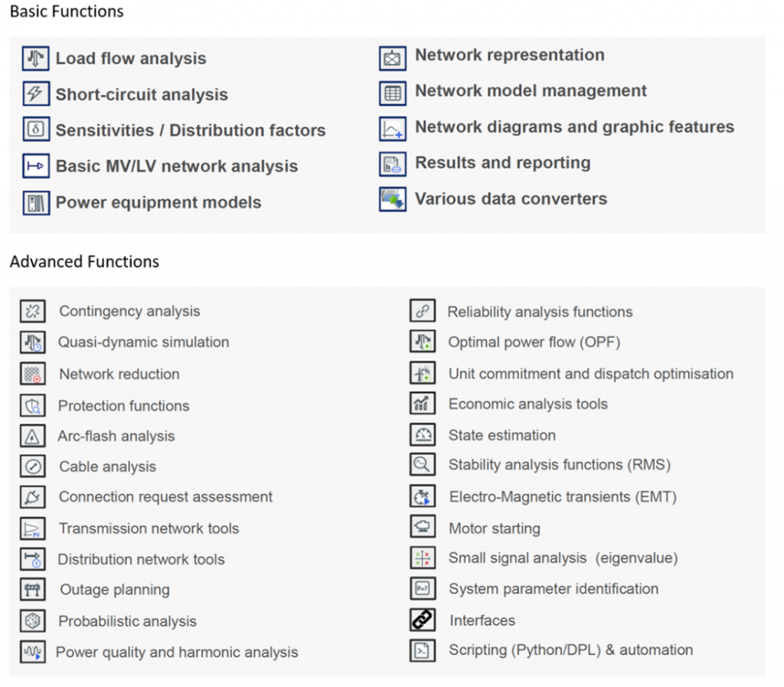Image resolution: width=784 pixels, height=687 pixels.
Task: Select the State estimation gauge icon
Action: click(423, 434)
